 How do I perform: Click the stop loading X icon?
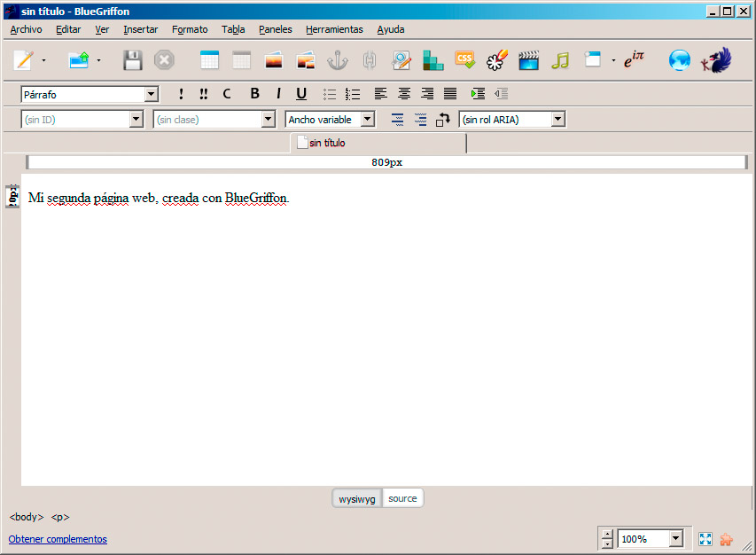click(164, 60)
